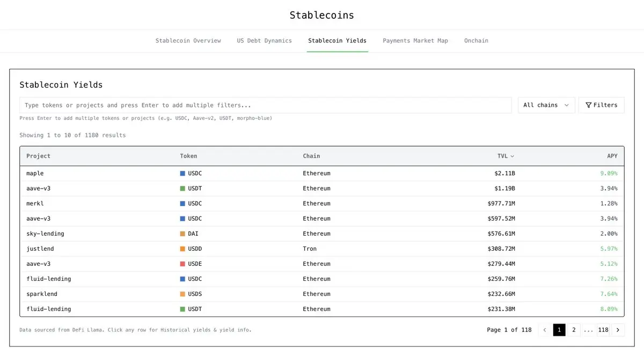The width and height of the screenshot is (644, 355).
Task: Open the Stablecoin Overview tab
Action: click(188, 41)
